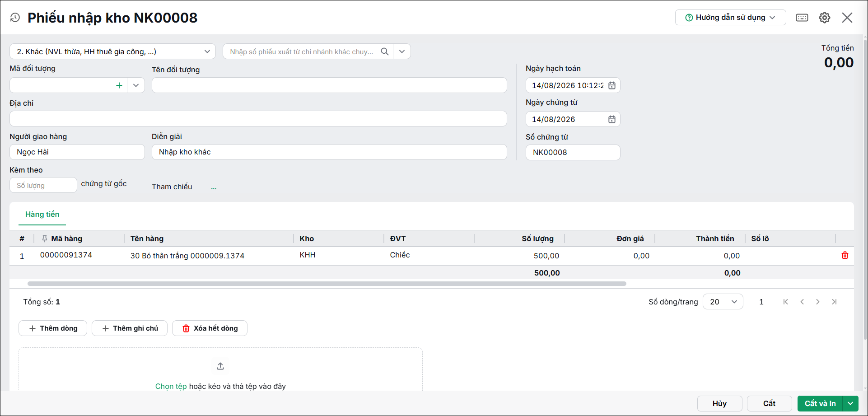This screenshot has width=868, height=416.
Task: Click the Tham chiếu ellipsis link
Action: tap(214, 187)
